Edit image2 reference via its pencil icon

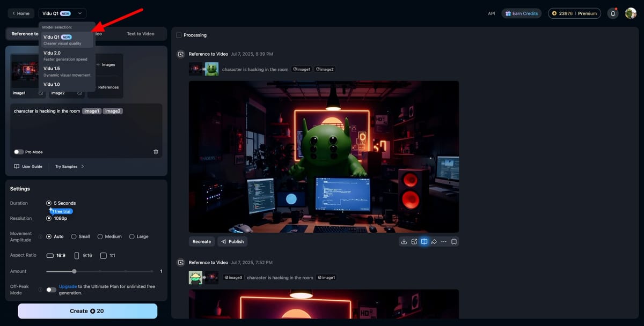coord(79,93)
